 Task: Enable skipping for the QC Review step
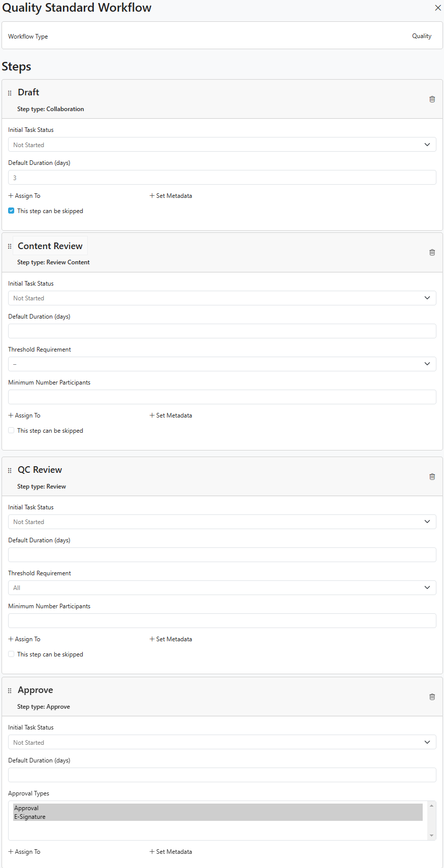tap(11, 653)
